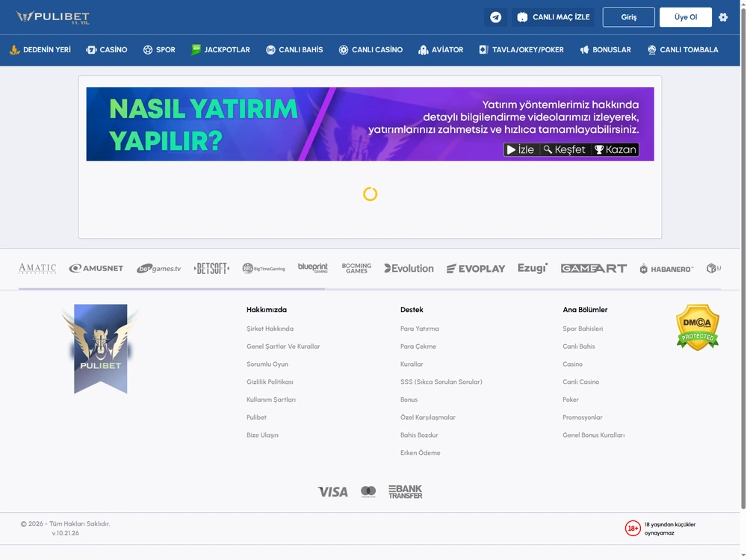The width and height of the screenshot is (747, 560).
Task: Click the Giriş login button
Action: (628, 17)
